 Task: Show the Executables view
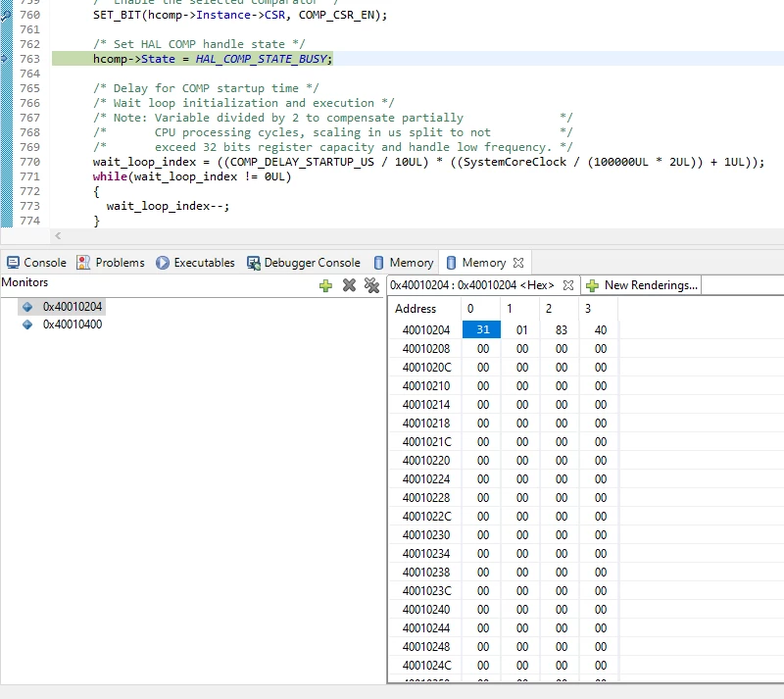(195, 262)
